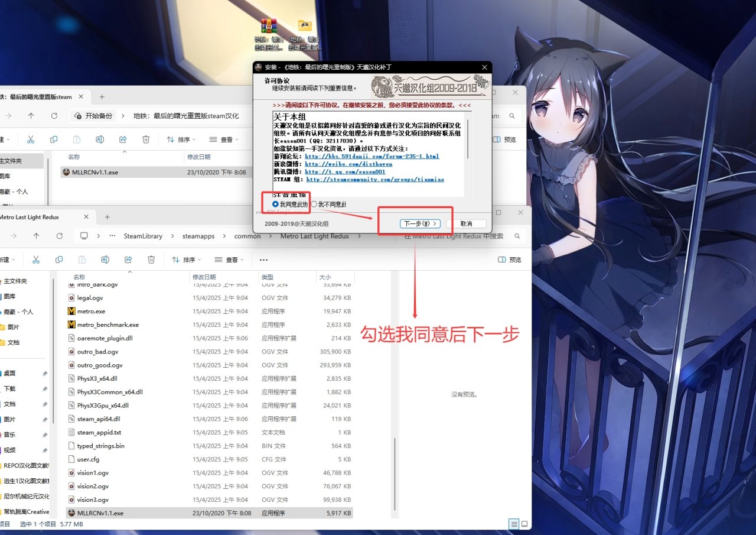Click Rename icon in Metro Last Light Redux toolbar
Viewport: 756px width, 535px height.
click(x=105, y=260)
